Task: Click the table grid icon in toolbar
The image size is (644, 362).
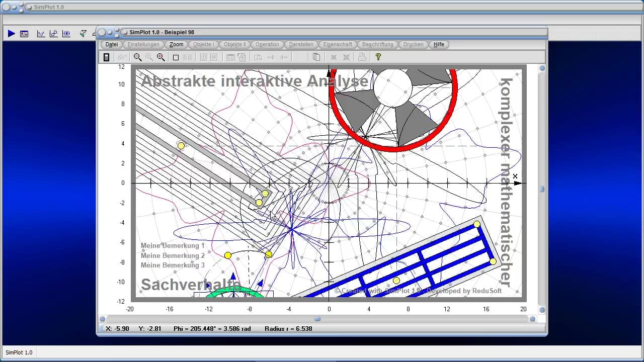Action: click(230, 58)
